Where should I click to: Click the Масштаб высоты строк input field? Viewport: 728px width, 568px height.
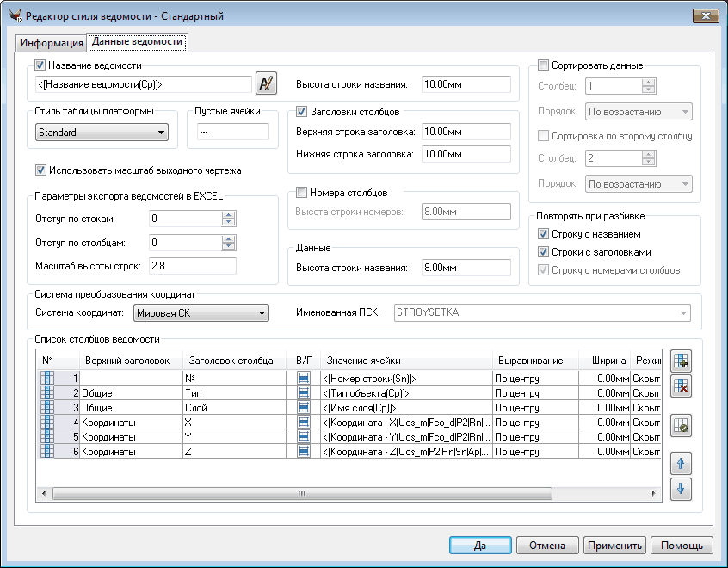(192, 266)
